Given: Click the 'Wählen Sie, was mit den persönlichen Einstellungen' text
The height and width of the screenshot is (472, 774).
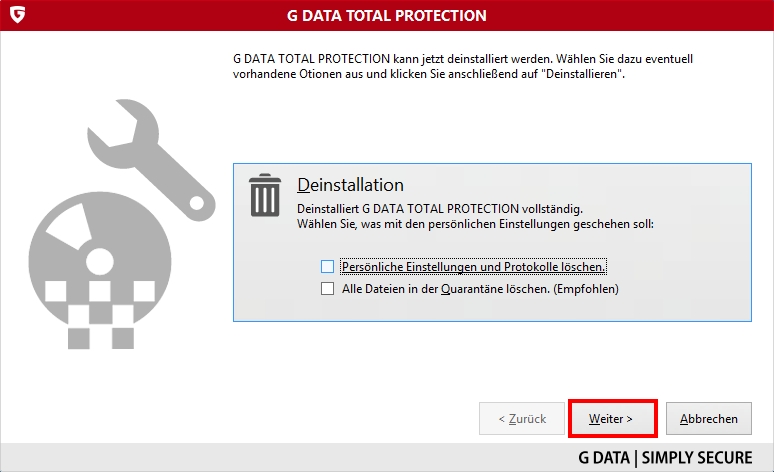Looking at the screenshot, I should pyautogui.click(x=475, y=224).
